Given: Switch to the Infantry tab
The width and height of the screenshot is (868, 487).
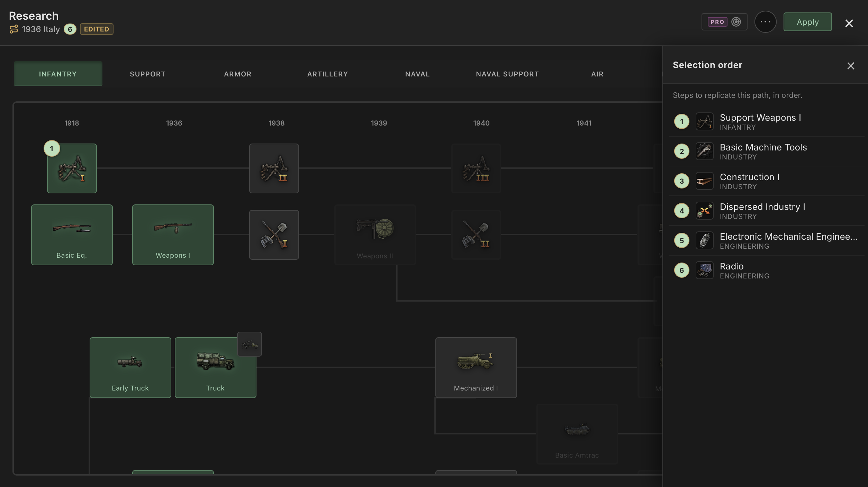Looking at the screenshot, I should pyautogui.click(x=58, y=74).
